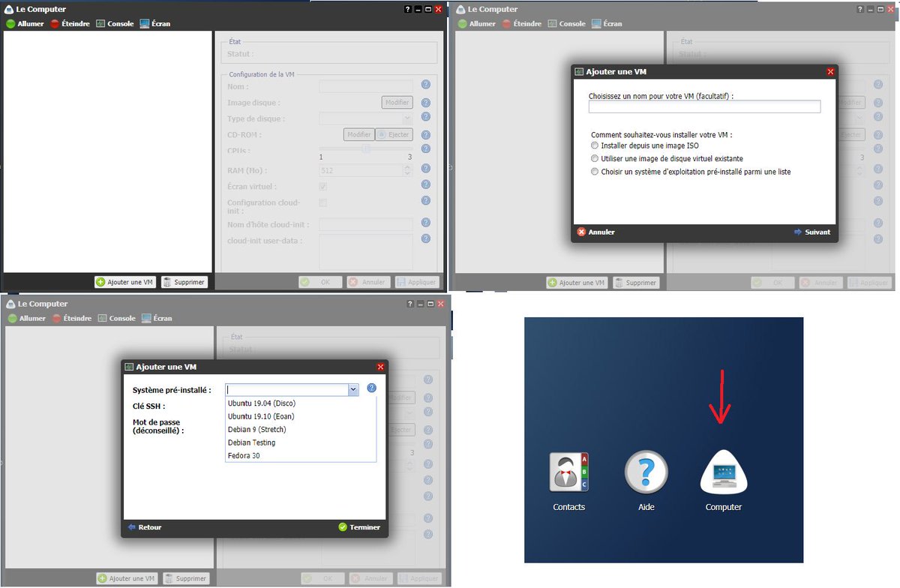This screenshot has width=900, height=588.
Task: Click the cloud-init user-data text area
Action: click(x=366, y=252)
